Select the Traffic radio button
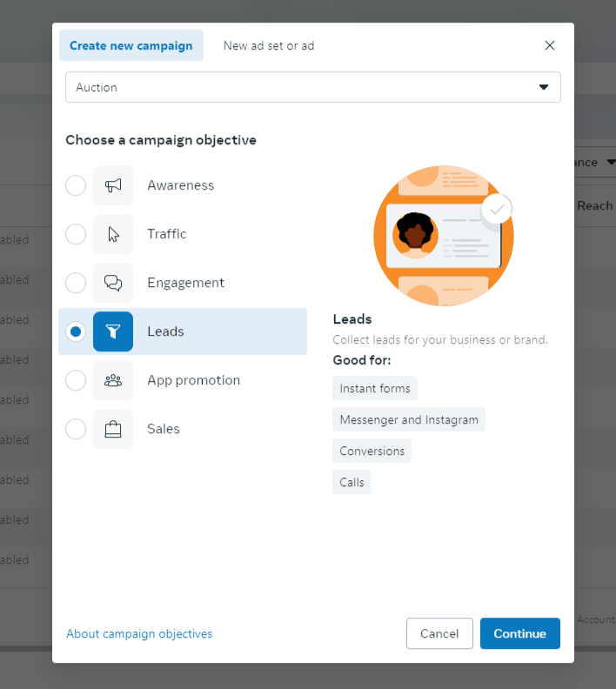 76,234
